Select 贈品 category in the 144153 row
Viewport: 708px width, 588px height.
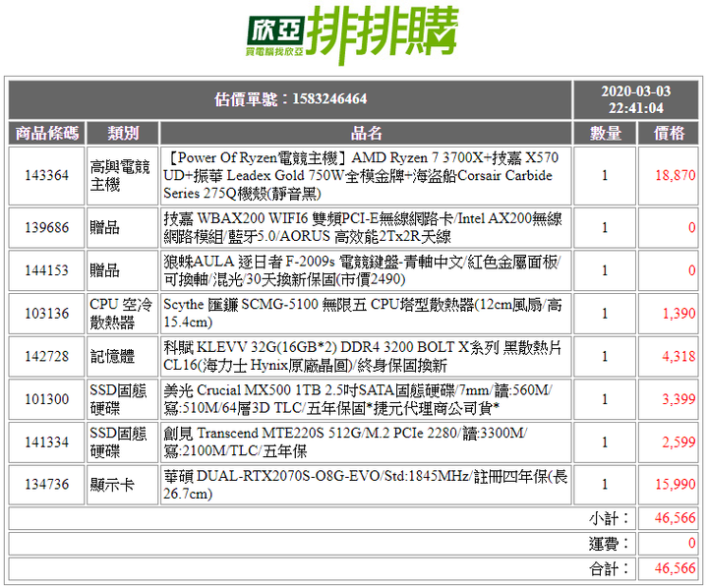click(x=105, y=270)
